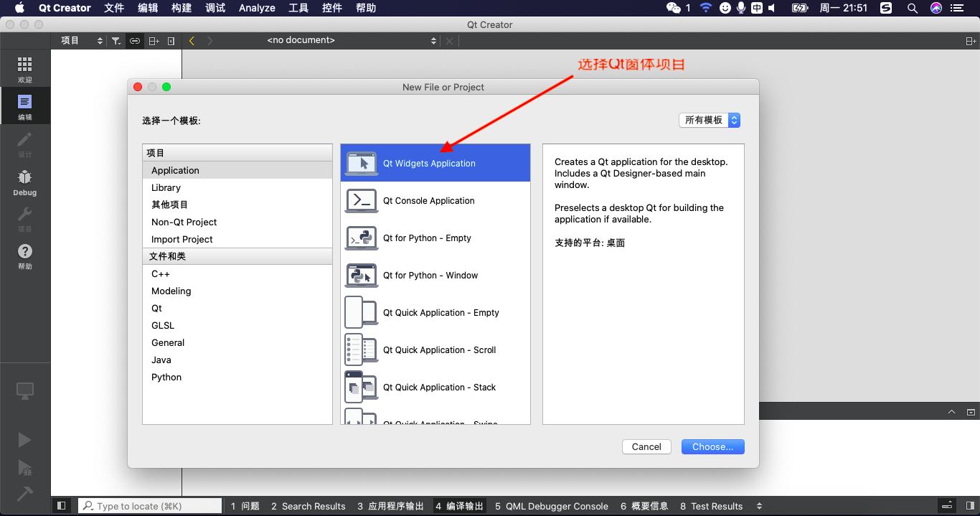Select Qt Console Application template
Screen dimensions: 980x516
pos(435,200)
